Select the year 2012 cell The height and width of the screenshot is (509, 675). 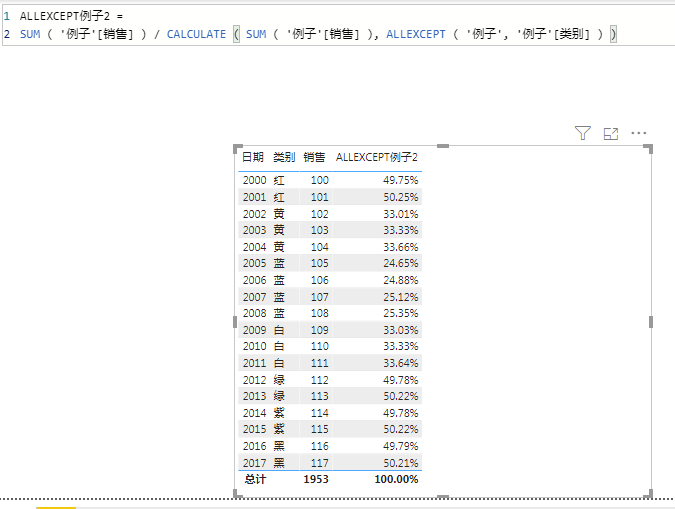click(x=254, y=380)
